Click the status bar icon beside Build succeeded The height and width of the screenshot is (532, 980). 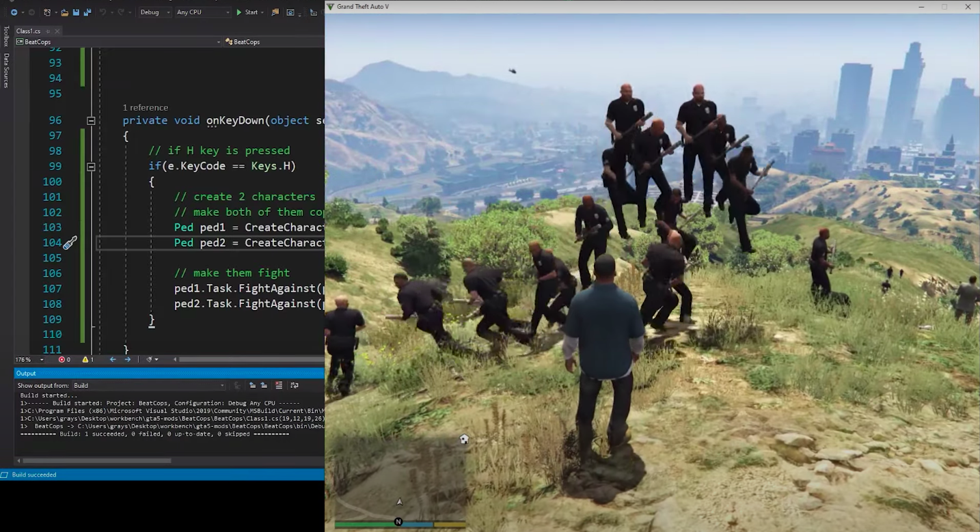[5, 475]
